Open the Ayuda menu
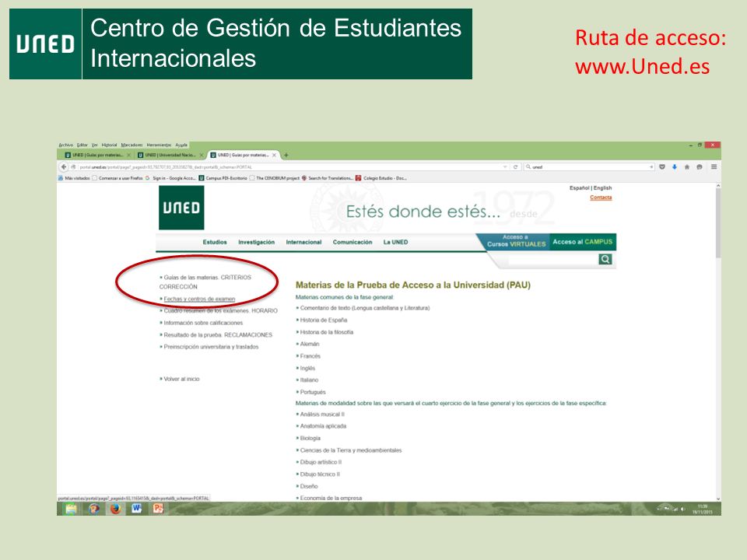 point(181,145)
